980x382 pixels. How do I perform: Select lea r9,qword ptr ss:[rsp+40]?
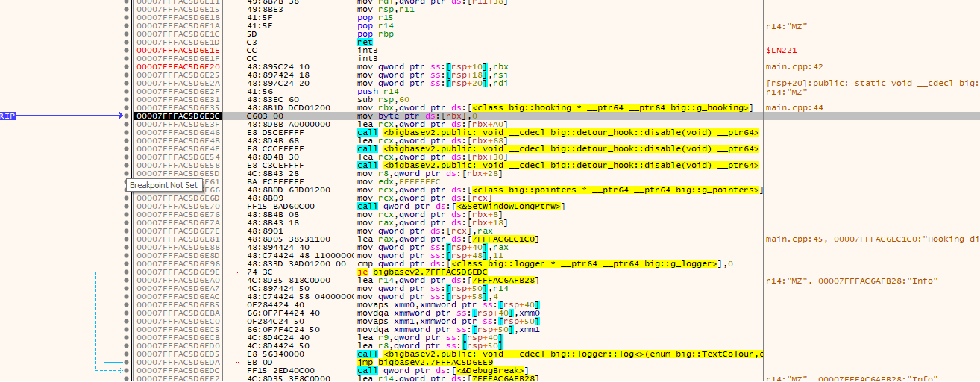(430, 338)
